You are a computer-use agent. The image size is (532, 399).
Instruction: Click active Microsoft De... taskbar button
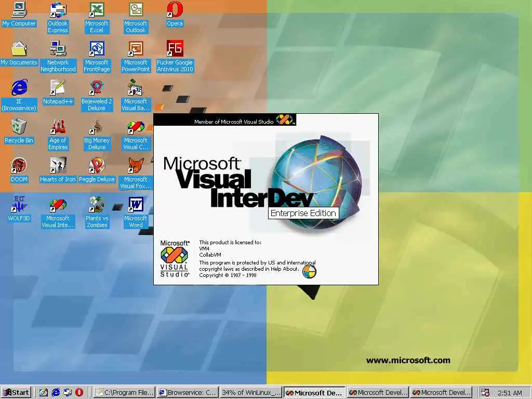pos(314,393)
